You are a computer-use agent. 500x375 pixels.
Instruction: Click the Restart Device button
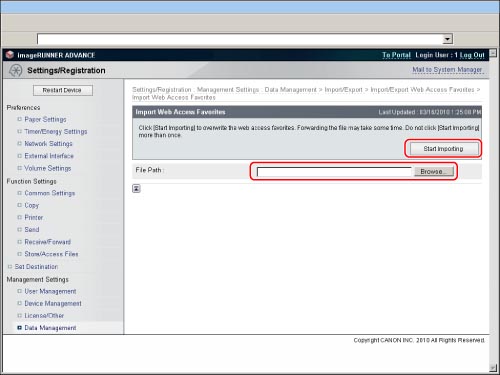[63, 90]
